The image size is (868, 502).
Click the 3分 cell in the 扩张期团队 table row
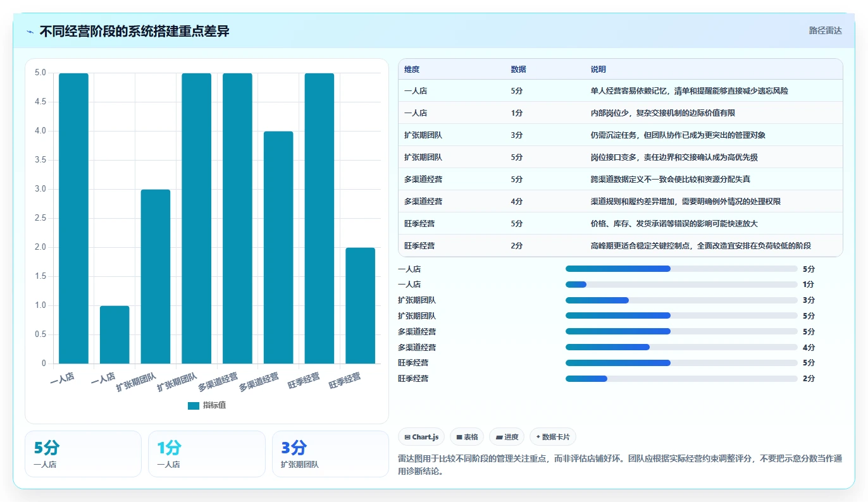pos(517,135)
